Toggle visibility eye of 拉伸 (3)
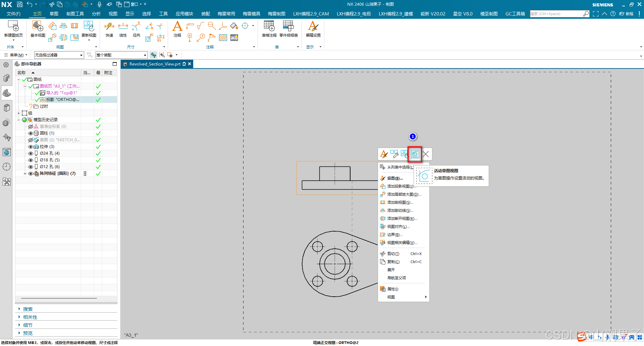 point(31,147)
